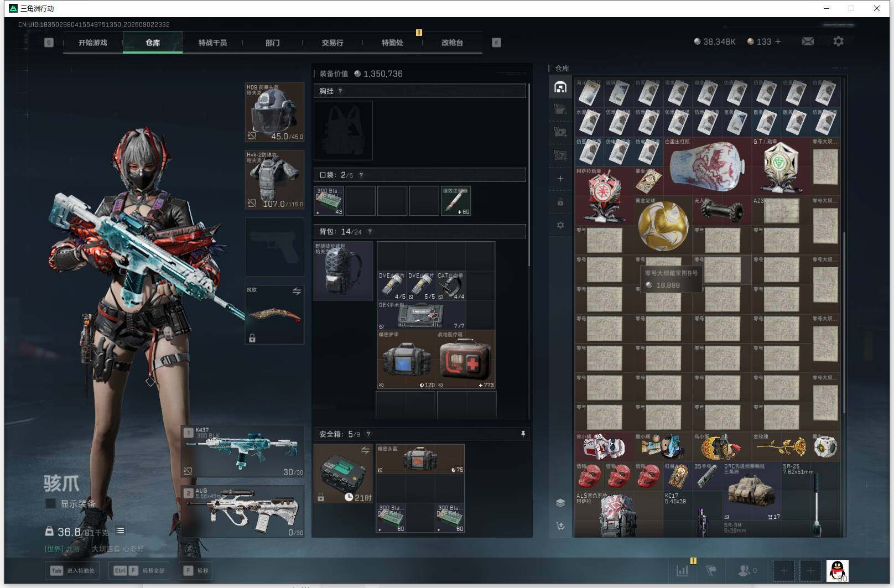The height and width of the screenshot is (588, 894).
Task: Add teammate in first empty squad slot
Action: click(783, 570)
